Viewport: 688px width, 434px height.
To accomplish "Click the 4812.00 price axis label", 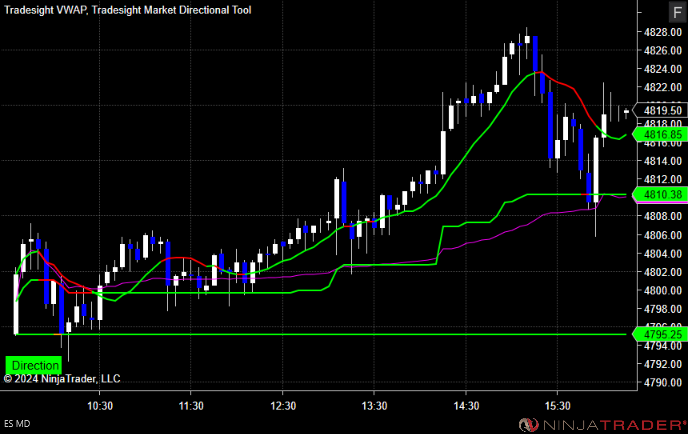I will (x=663, y=179).
